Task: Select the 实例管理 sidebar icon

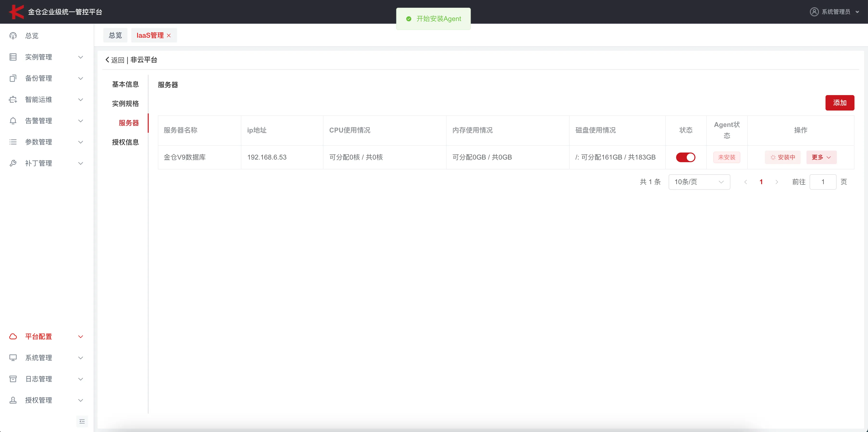Action: (13, 57)
